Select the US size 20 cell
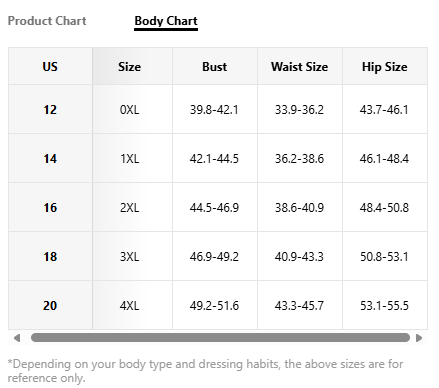Image resolution: width=439 pixels, height=388 pixels. tap(50, 305)
